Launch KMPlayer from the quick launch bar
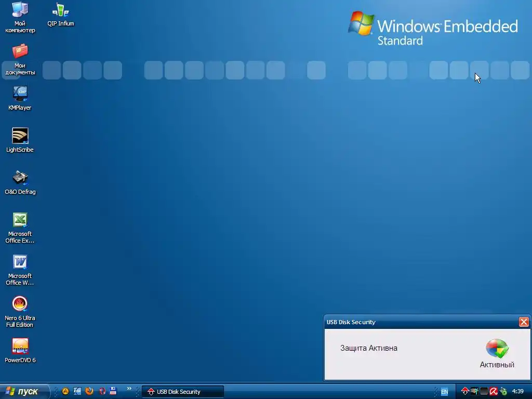The height and width of the screenshot is (399, 532). tap(77, 391)
